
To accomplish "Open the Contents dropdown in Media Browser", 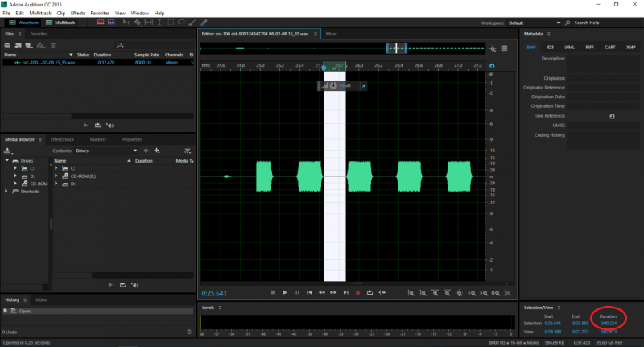I will pos(105,151).
